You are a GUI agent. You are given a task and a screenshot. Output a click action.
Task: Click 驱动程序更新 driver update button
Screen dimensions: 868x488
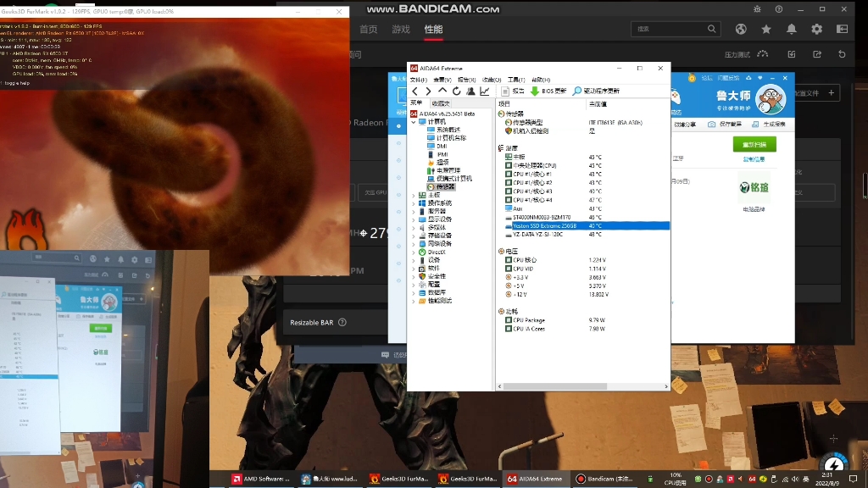(597, 91)
